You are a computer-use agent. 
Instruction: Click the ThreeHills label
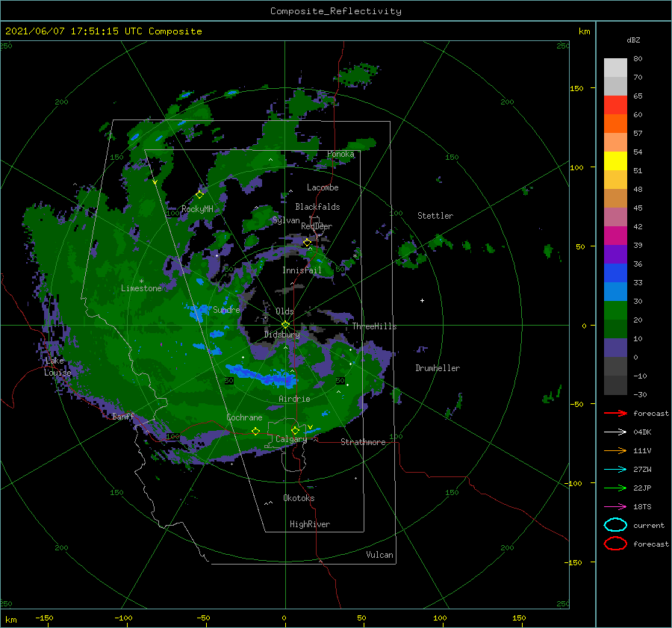(374, 326)
